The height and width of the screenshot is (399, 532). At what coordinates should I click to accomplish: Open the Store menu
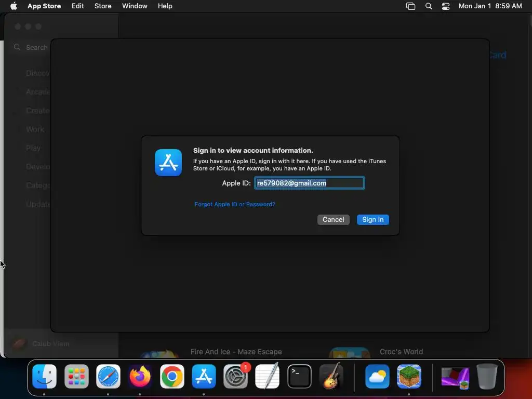(103, 6)
